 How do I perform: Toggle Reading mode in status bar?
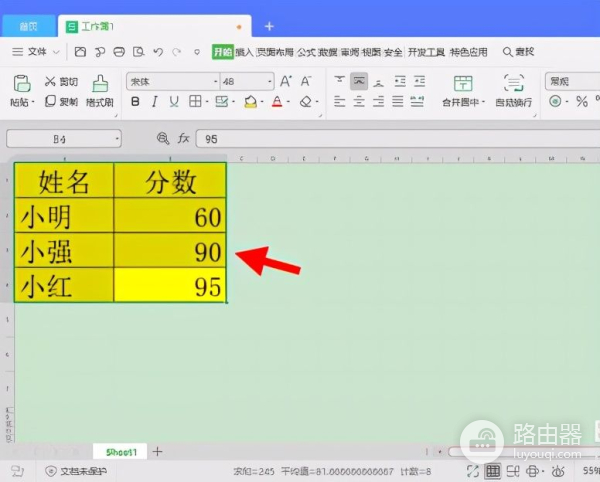[534, 471]
